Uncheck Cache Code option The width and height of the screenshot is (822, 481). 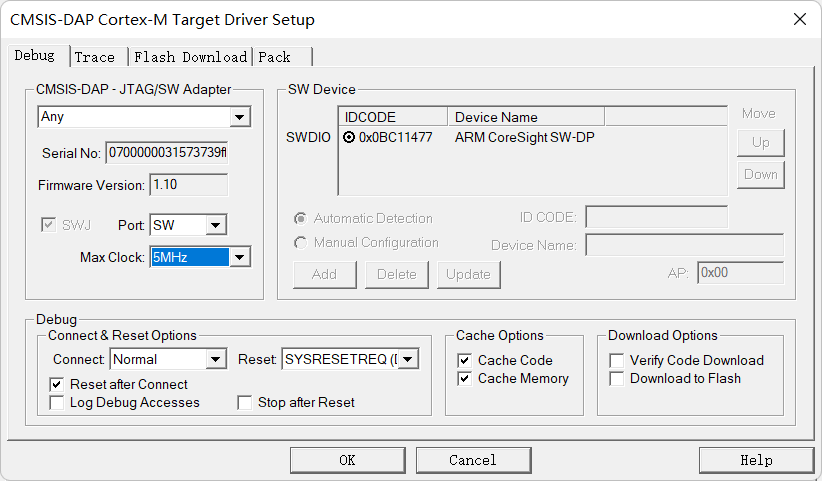(x=464, y=360)
